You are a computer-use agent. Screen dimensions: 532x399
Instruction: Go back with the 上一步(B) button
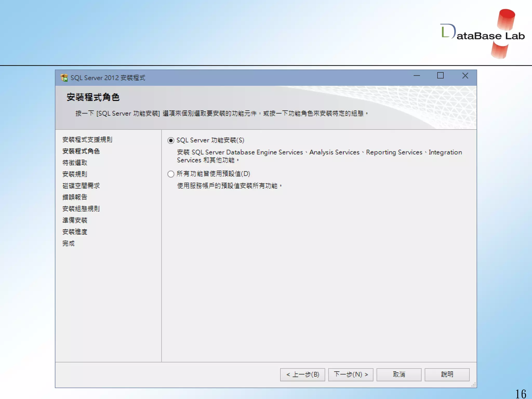click(302, 375)
